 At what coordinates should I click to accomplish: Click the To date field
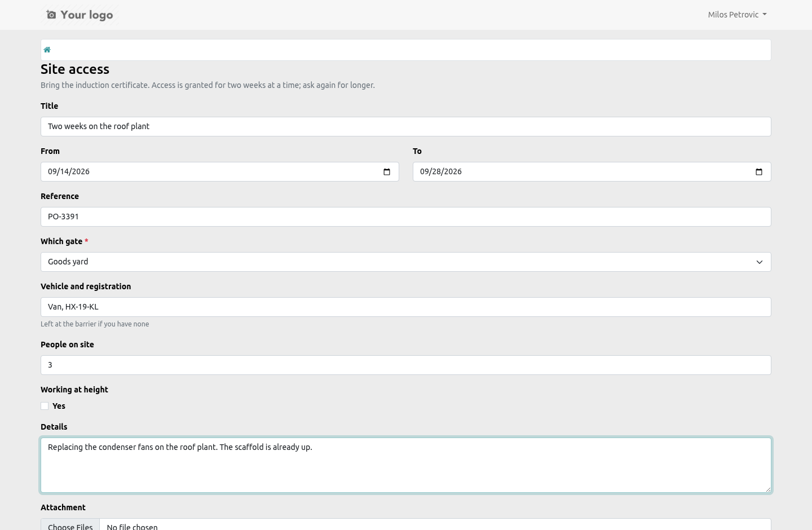pyautogui.click(x=592, y=172)
